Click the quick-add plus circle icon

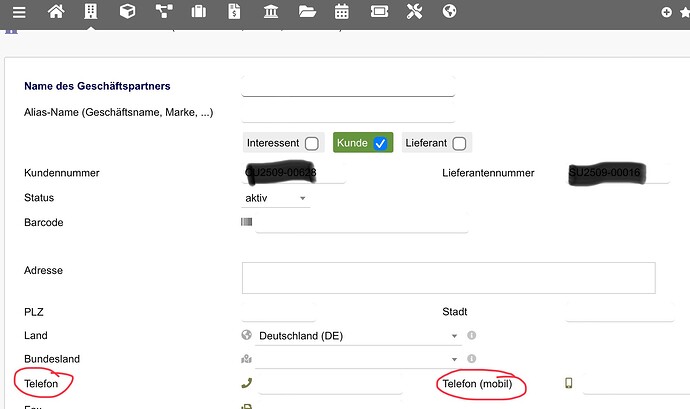[x=666, y=12]
